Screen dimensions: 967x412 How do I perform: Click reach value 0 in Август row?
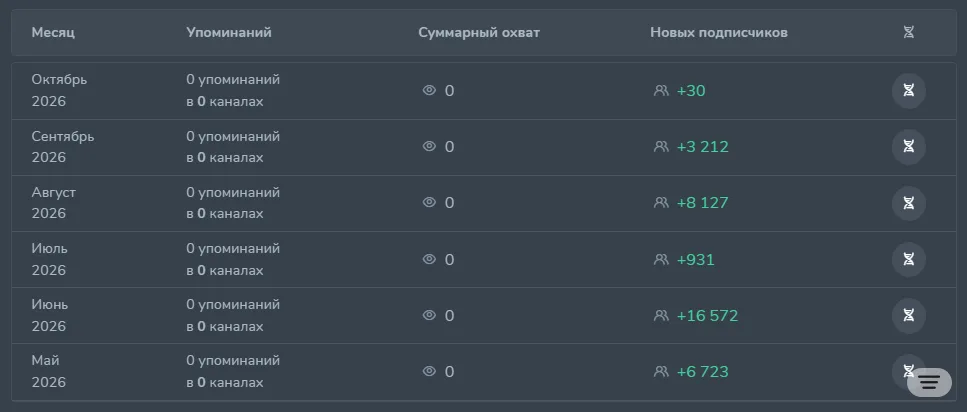coord(450,203)
